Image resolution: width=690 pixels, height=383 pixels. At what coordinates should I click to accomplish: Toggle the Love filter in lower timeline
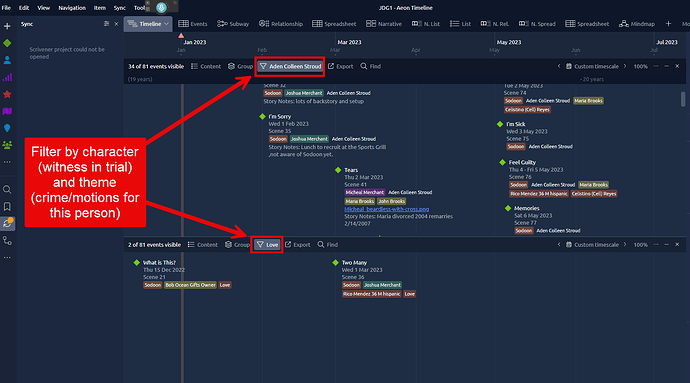(267, 245)
